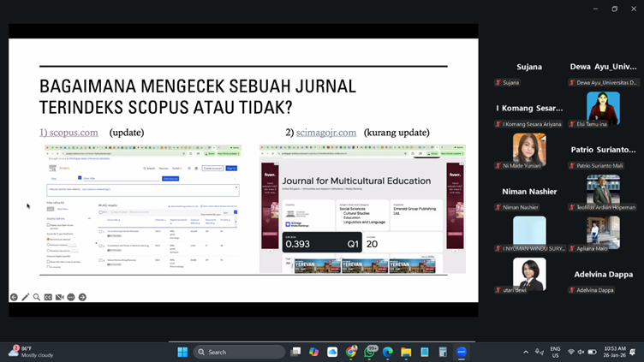Open the scopus.com link on slide
Image resolution: width=644 pixels, height=362 pixels.
click(x=69, y=133)
